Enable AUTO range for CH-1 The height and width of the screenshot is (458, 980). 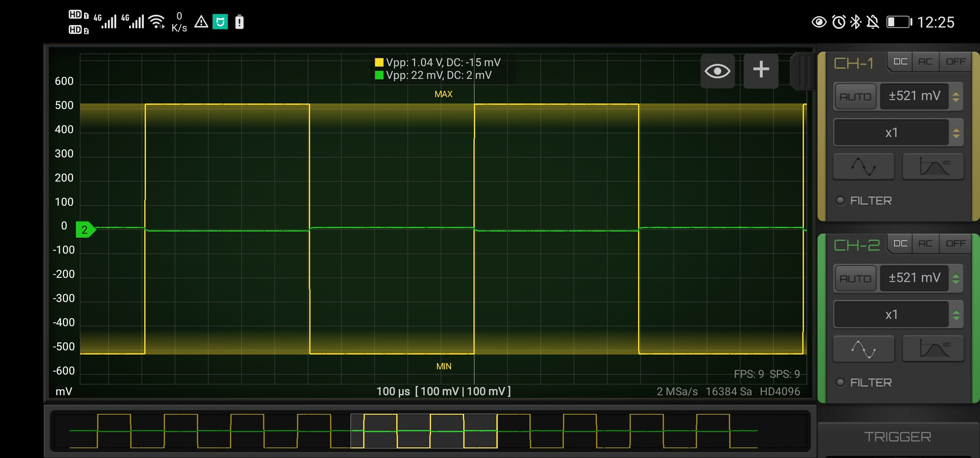[x=855, y=97]
